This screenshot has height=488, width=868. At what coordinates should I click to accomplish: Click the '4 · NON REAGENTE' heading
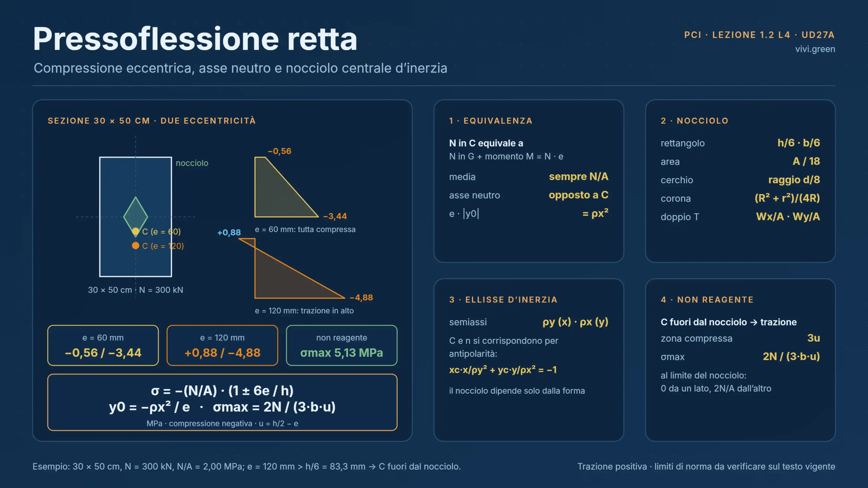point(707,300)
